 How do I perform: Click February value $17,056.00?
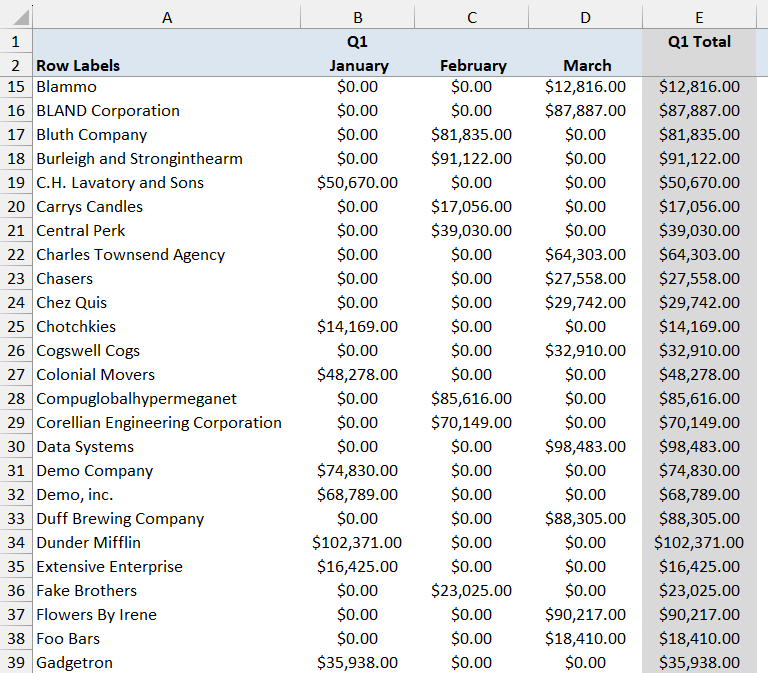[472, 207]
